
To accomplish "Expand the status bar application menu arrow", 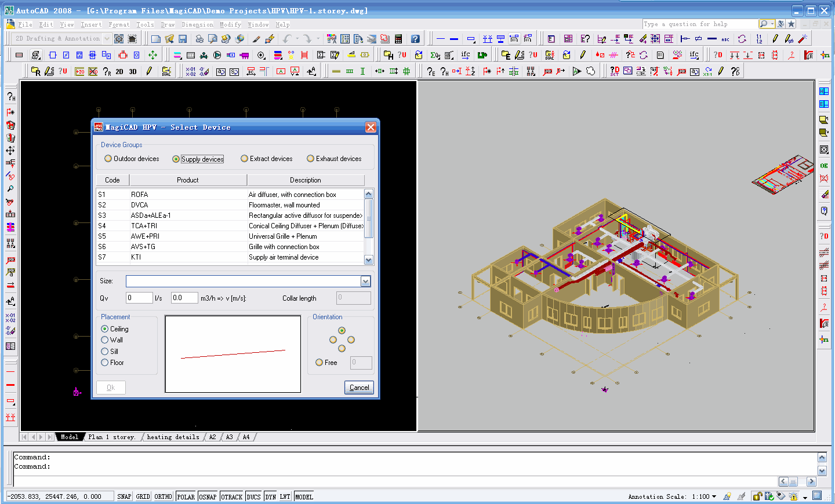I will point(805,497).
